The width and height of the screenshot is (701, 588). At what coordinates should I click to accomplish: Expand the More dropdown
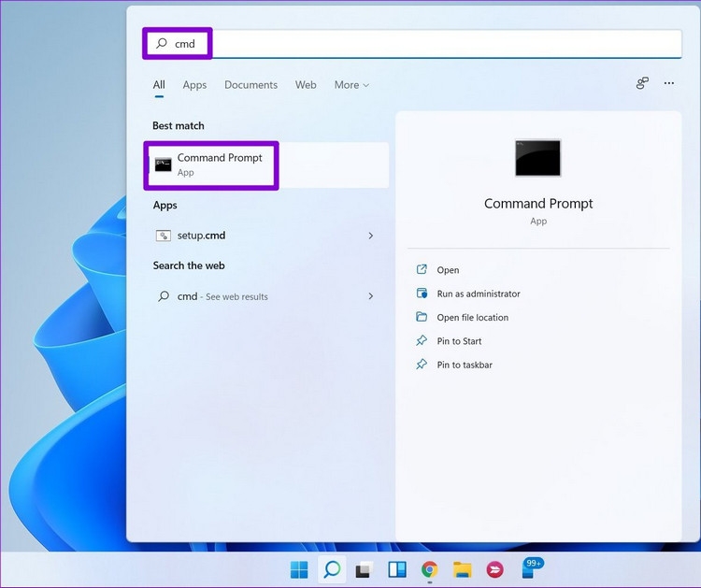coord(351,85)
